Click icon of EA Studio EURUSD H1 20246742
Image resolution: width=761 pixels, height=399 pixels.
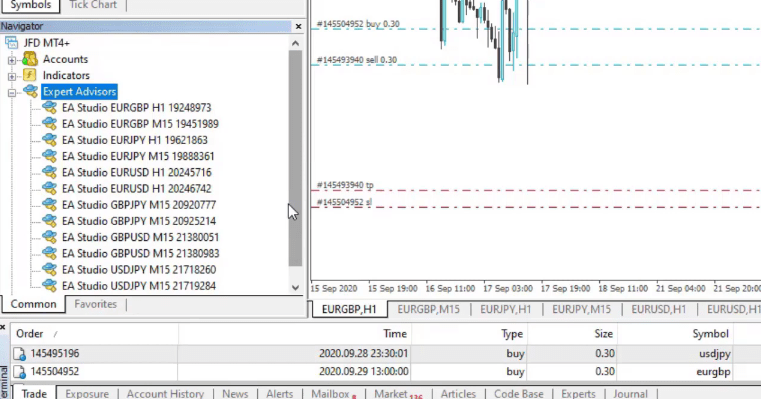pyautogui.click(x=49, y=188)
